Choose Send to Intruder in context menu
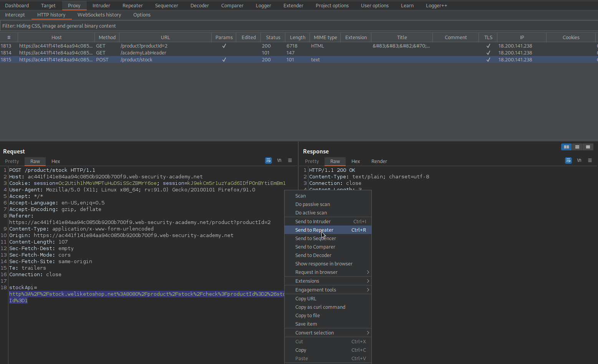Viewport: 598px width, 364px height. [x=328, y=222]
